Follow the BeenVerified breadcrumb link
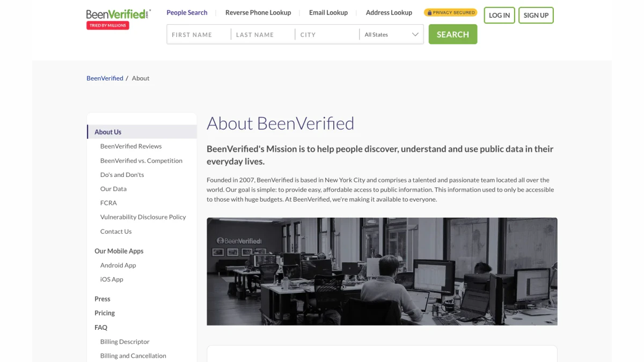This screenshot has height=362, width=644. pyautogui.click(x=105, y=78)
